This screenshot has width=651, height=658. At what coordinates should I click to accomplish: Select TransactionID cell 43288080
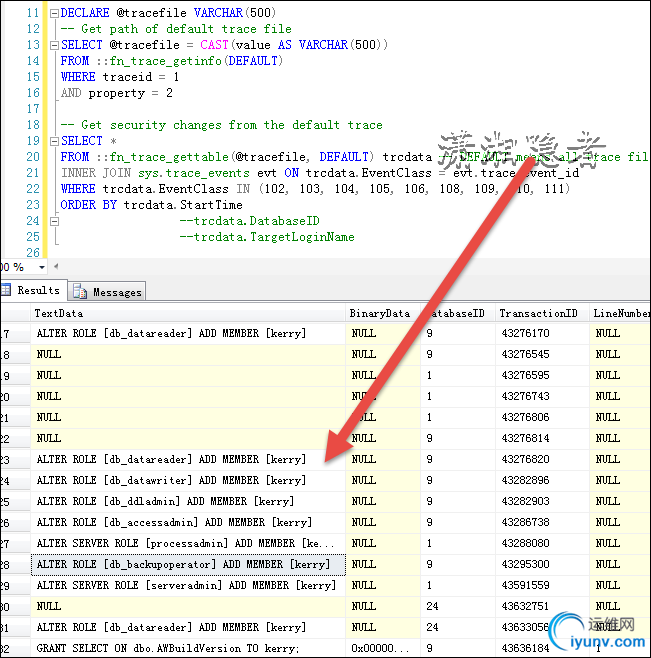pyautogui.click(x=542, y=543)
